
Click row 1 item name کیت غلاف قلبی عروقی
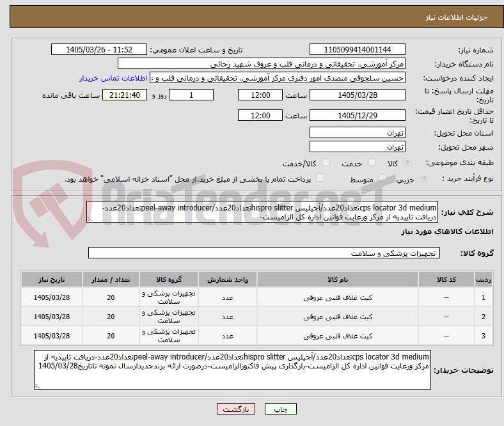pos(338,297)
